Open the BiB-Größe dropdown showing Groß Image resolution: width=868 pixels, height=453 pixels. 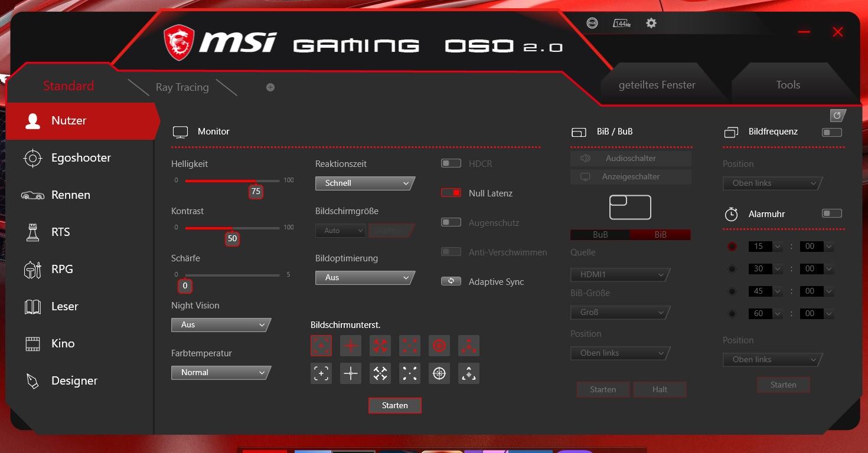(620, 313)
